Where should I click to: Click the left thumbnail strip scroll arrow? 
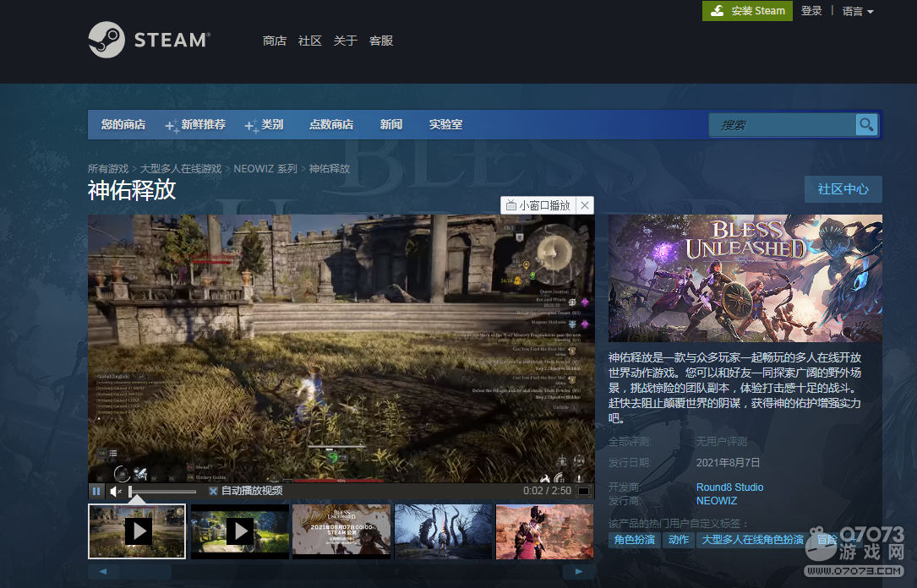pyautogui.click(x=103, y=571)
